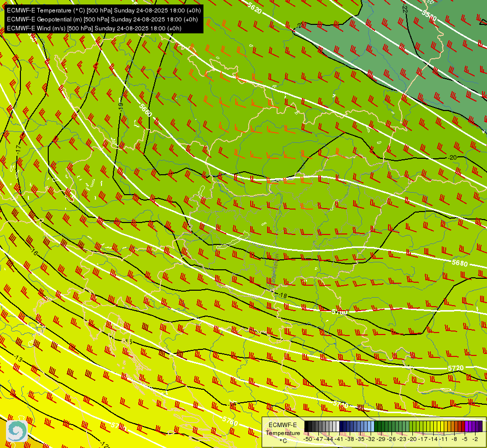Click the 5720 geopotential contour label
Screen dimensions: 487x448
456,368
